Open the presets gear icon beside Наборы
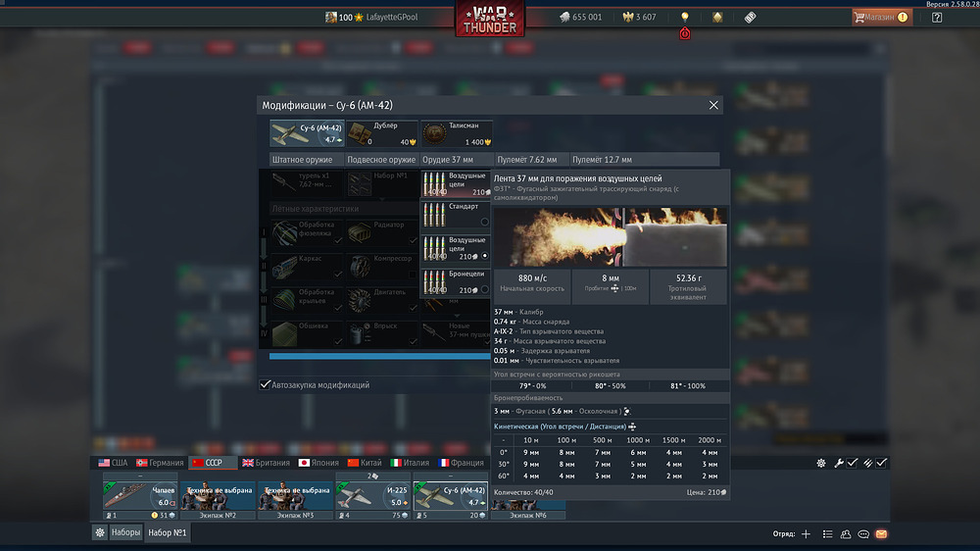 point(100,532)
